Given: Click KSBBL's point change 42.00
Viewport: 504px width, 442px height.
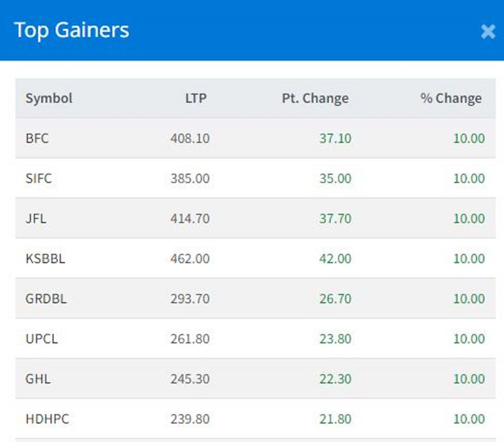Looking at the screenshot, I should click(335, 259).
